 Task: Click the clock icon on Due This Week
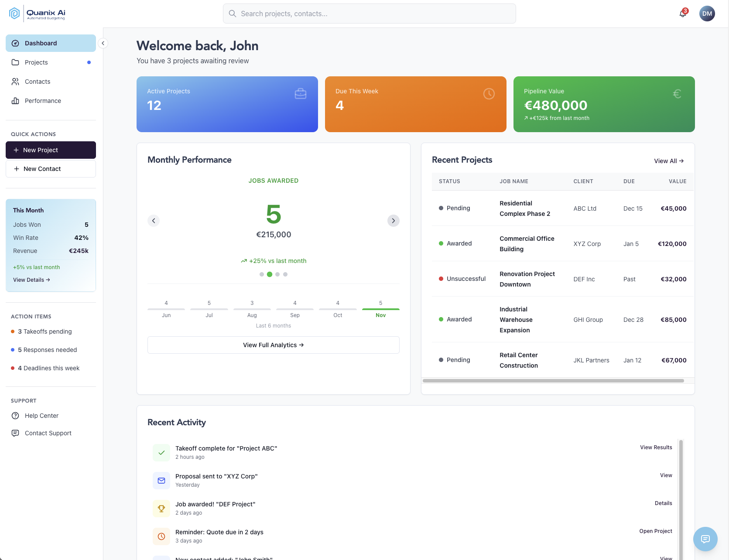click(x=489, y=94)
